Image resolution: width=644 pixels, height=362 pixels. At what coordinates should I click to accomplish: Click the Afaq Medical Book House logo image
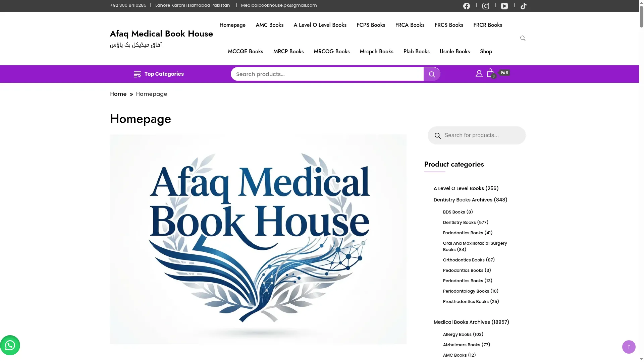(x=258, y=239)
